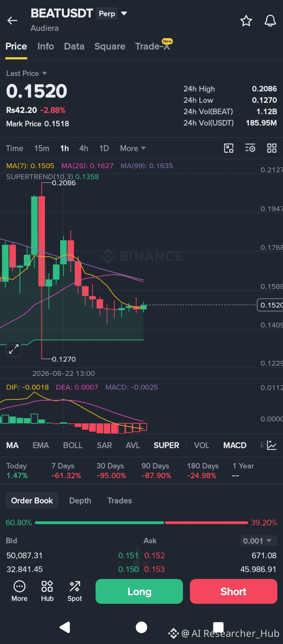The image size is (283, 644).
Task: Tap the 0.1520 current price label on axis
Action: 270,305
